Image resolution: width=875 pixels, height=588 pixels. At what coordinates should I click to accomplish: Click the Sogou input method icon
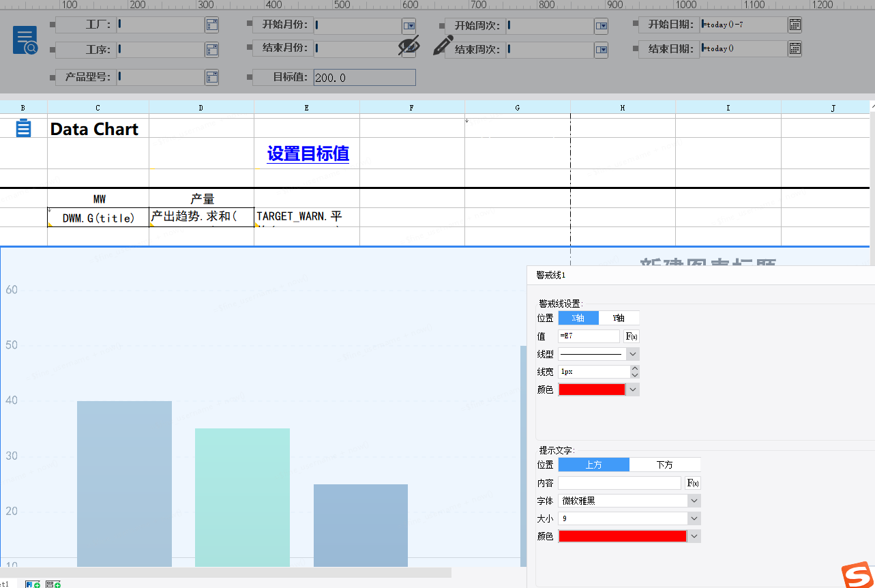point(857,576)
